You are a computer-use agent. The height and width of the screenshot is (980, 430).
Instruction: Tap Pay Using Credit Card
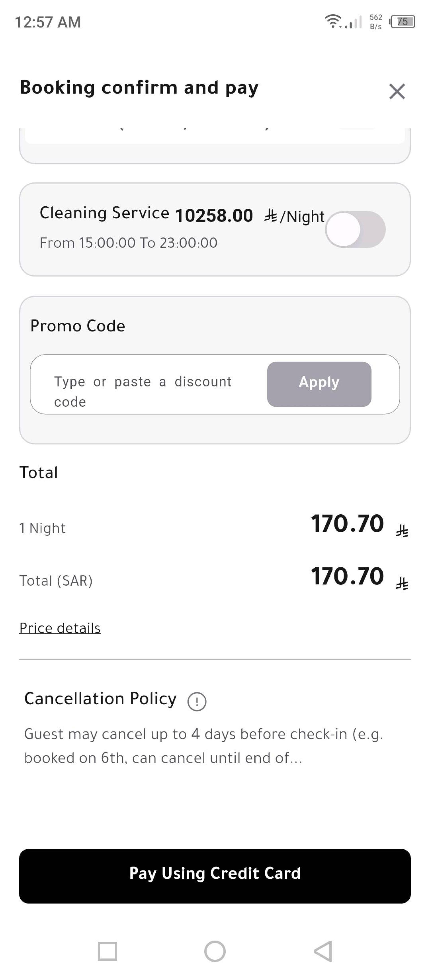point(215,876)
